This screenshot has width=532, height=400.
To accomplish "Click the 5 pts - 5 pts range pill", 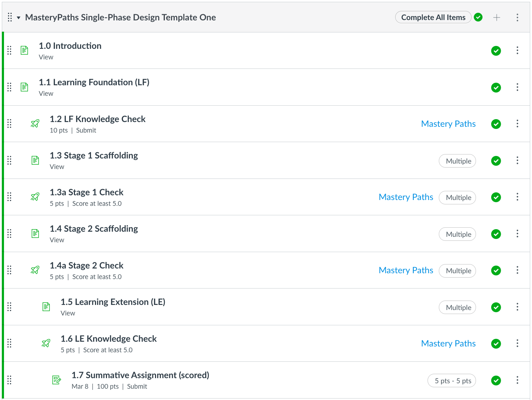I will click(x=452, y=381).
